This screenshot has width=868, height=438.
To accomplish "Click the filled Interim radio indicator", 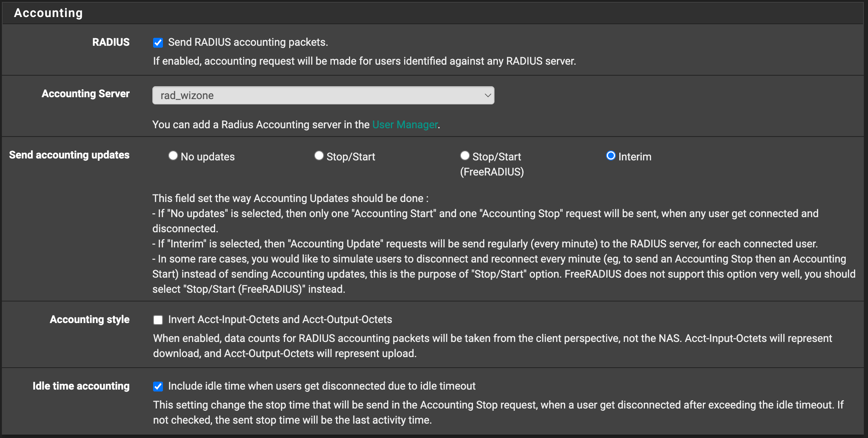I will pos(611,155).
